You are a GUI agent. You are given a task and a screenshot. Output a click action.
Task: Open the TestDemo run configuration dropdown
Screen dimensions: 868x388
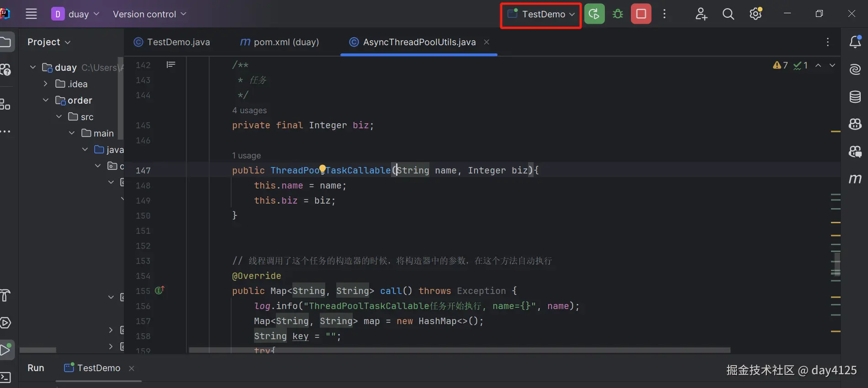tap(541, 14)
